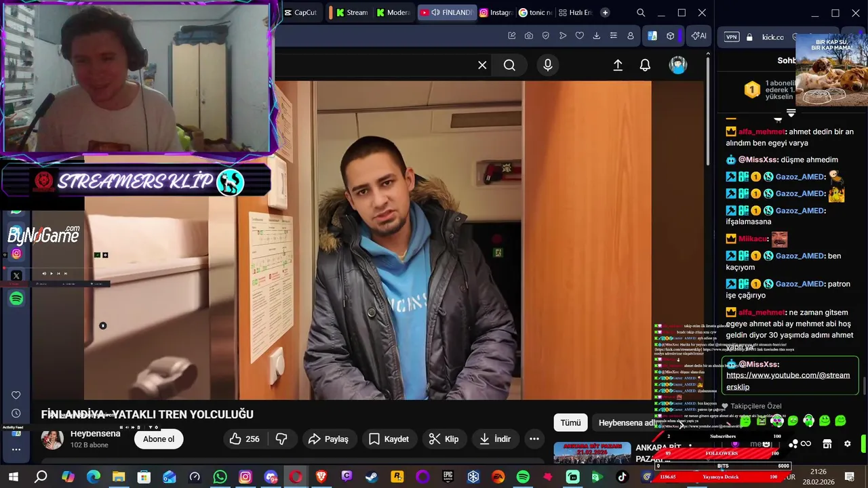Open browser downloads icon
The height and width of the screenshot is (488, 868).
click(597, 36)
